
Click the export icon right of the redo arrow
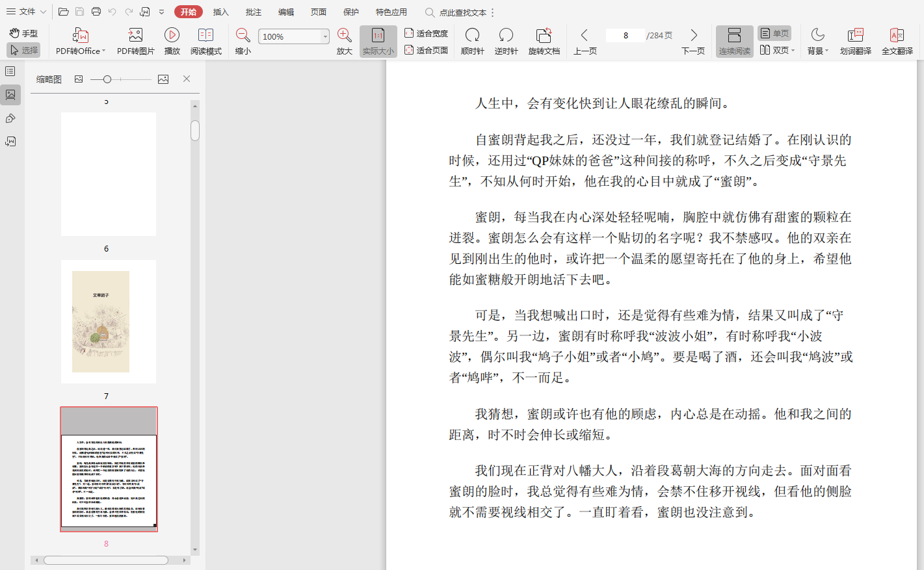click(x=145, y=12)
